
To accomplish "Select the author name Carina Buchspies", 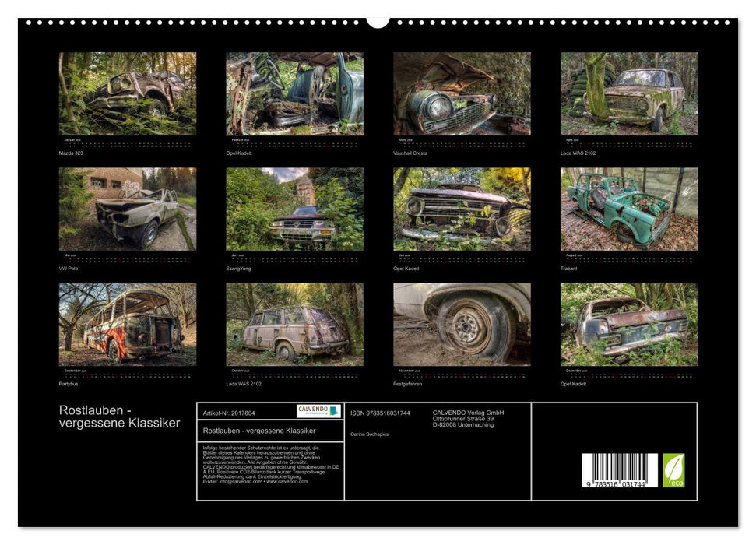I will [x=370, y=434].
